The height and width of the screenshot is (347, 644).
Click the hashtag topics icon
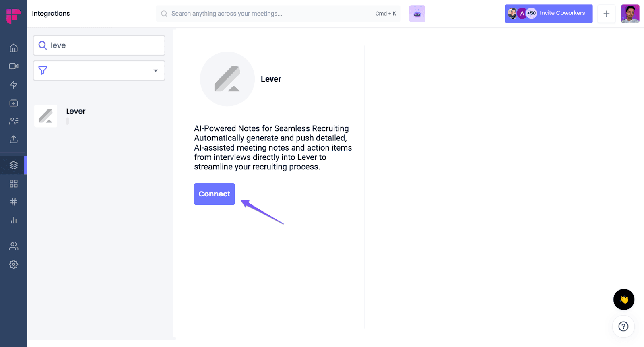[x=14, y=202]
